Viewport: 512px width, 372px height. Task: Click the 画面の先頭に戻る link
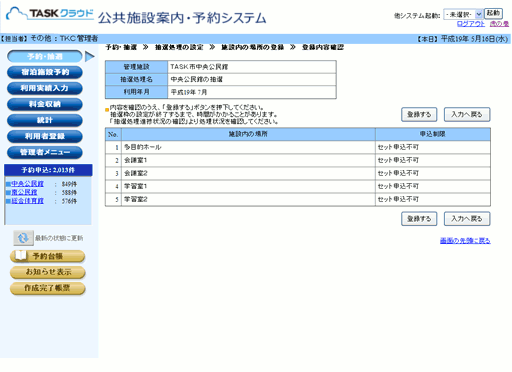[x=465, y=241]
